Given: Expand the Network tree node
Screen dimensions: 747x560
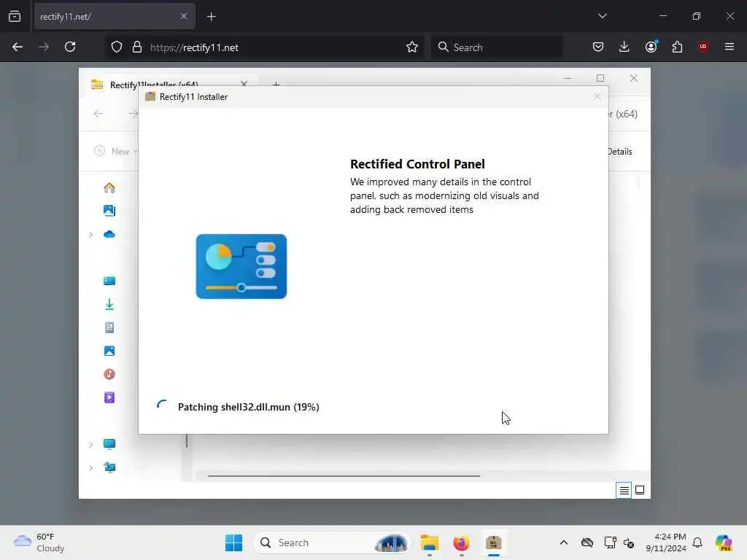Looking at the screenshot, I should point(90,467).
